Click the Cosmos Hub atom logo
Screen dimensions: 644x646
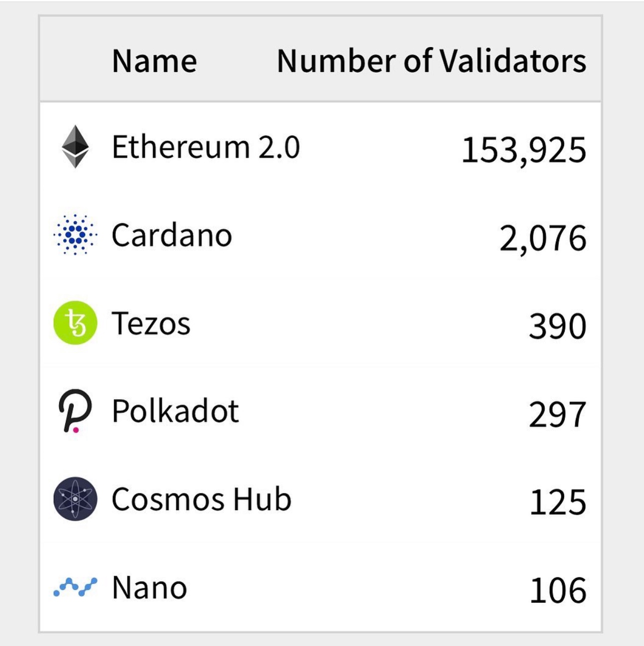(75, 499)
